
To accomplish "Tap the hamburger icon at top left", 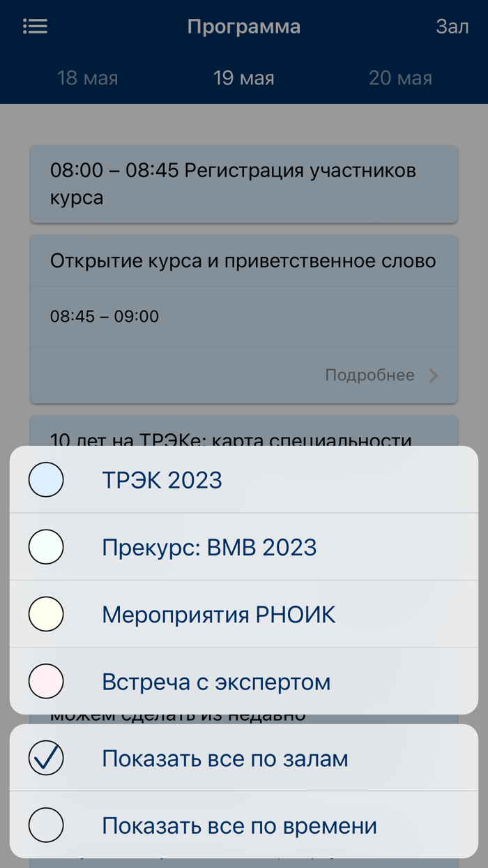I will pyautogui.click(x=35, y=26).
